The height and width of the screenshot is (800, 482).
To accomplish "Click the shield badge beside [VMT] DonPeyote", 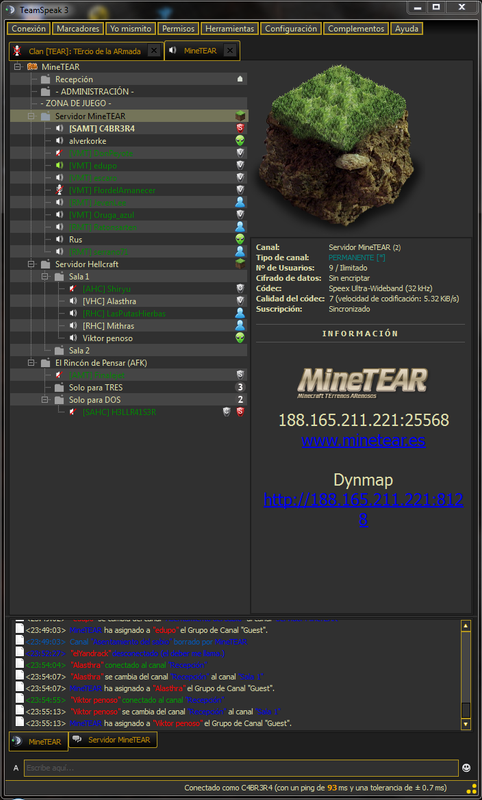I will point(240,153).
